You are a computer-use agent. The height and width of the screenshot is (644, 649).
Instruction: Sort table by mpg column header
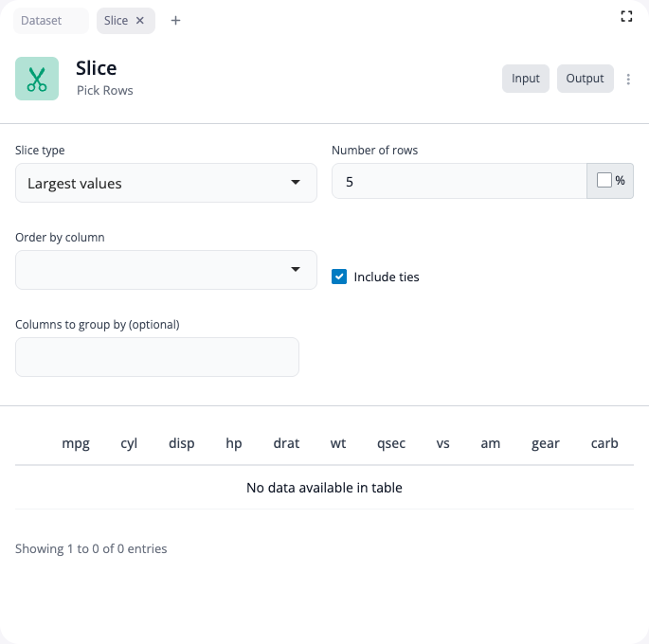[x=76, y=443]
